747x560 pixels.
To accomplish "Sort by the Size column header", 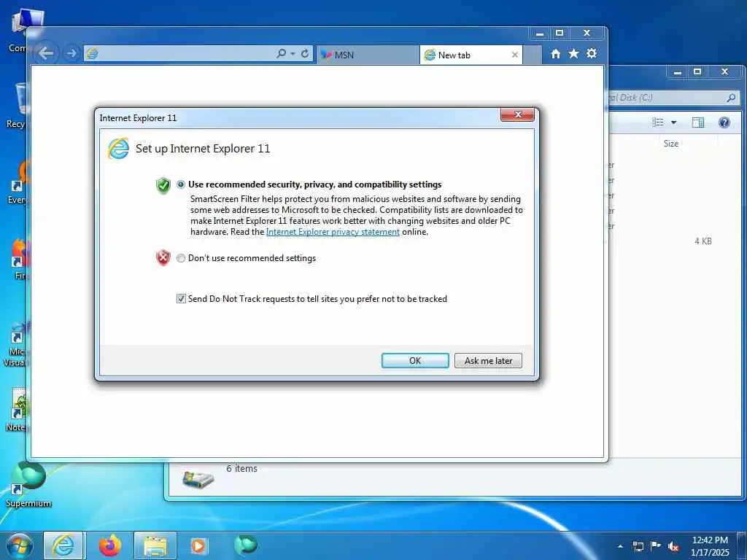I will tap(671, 144).
